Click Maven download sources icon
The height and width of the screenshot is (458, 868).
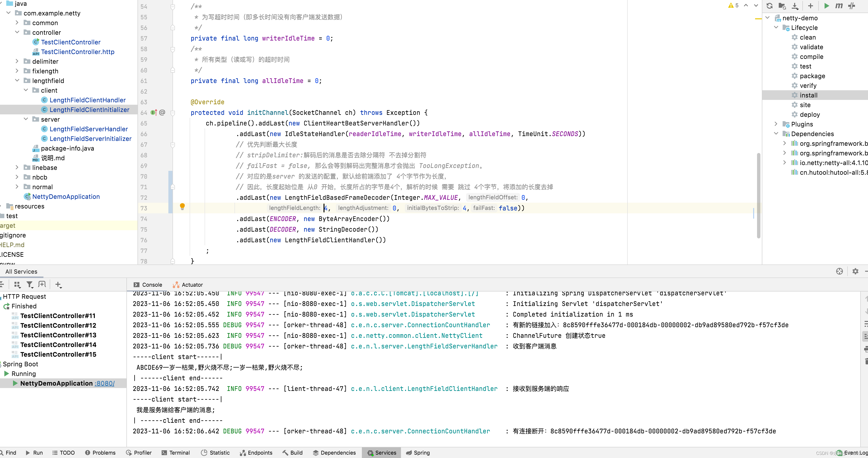tap(795, 6)
